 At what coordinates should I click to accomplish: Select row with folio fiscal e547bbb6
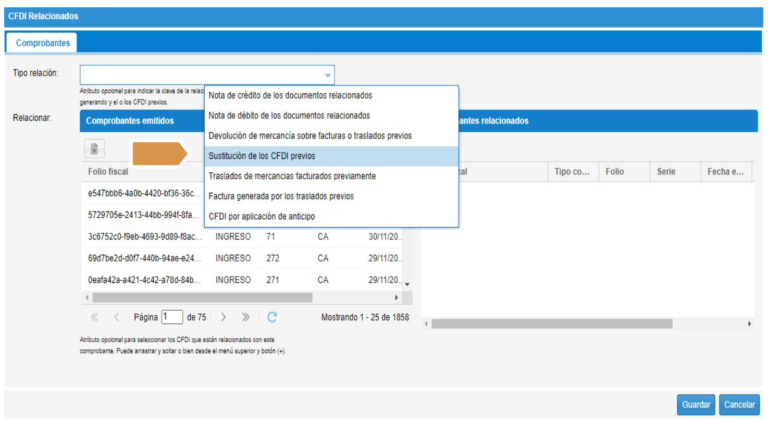[x=144, y=193]
